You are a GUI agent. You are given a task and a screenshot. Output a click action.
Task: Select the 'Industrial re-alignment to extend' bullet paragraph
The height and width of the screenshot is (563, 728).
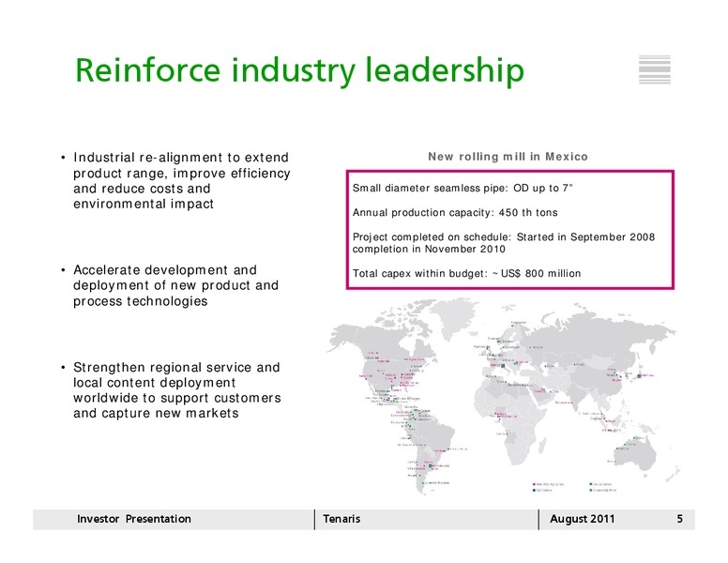coord(182,181)
